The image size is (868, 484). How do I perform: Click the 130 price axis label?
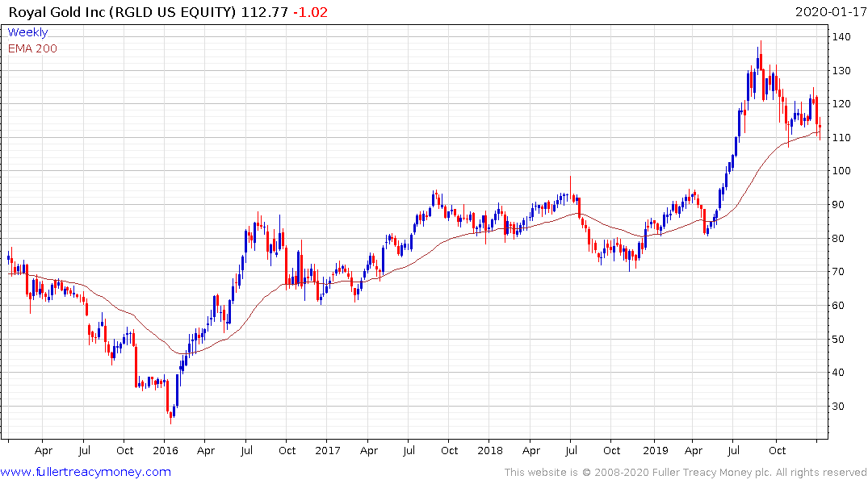(x=841, y=71)
